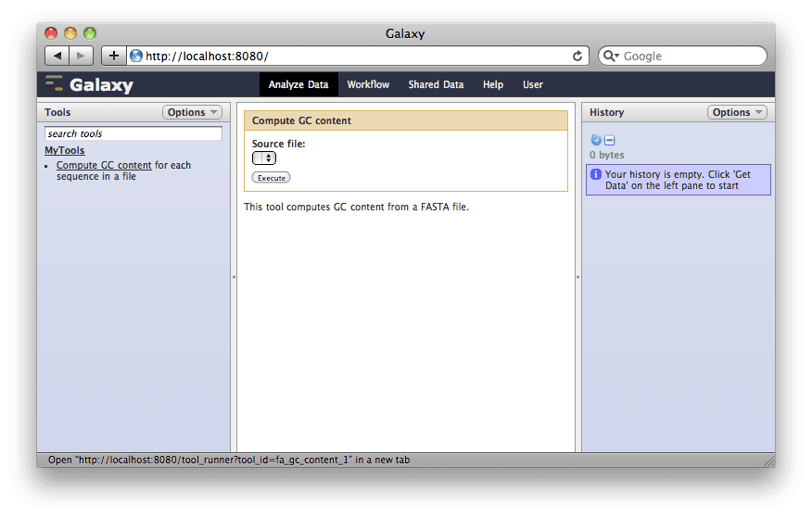Open the History Options dropdown
812x518 pixels.
point(738,112)
